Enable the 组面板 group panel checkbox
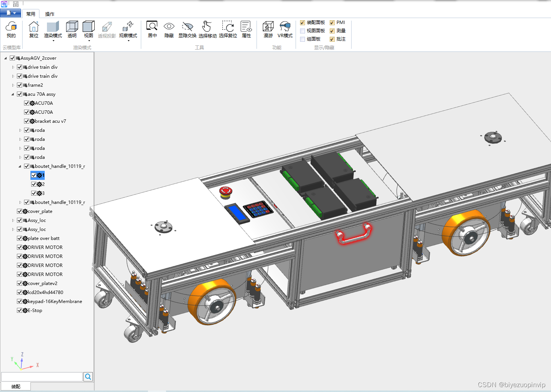 (x=303, y=39)
